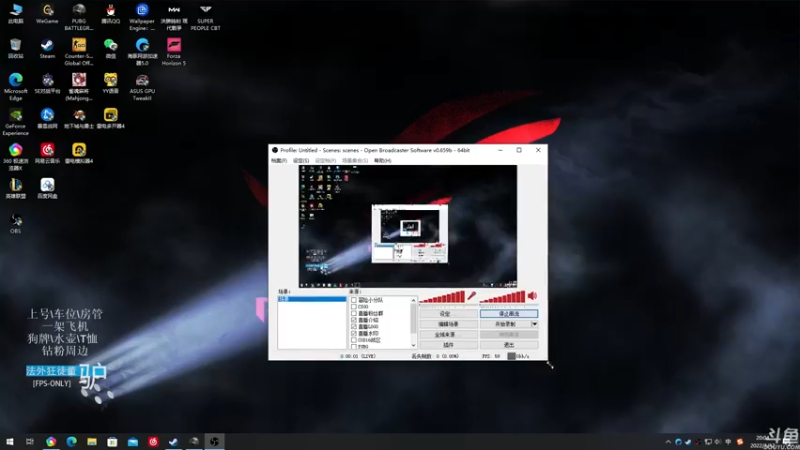Enable the COD16 source checkbox
This screenshot has height=450, width=800.
tap(354, 340)
